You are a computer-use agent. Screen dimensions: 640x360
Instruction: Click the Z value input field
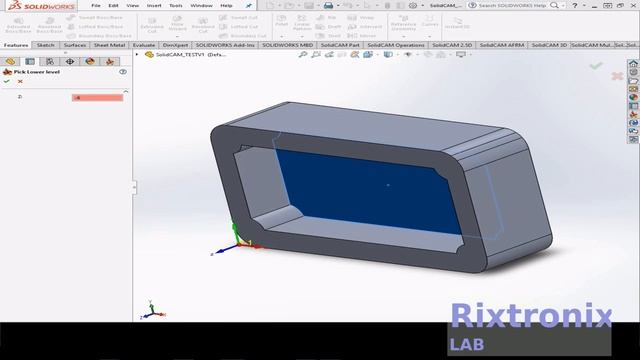pos(97,98)
